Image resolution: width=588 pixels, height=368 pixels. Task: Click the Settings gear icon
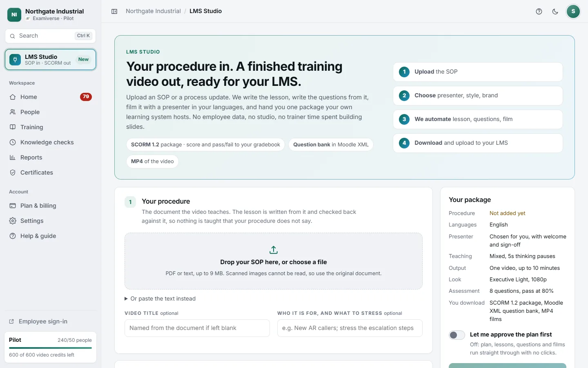click(13, 221)
